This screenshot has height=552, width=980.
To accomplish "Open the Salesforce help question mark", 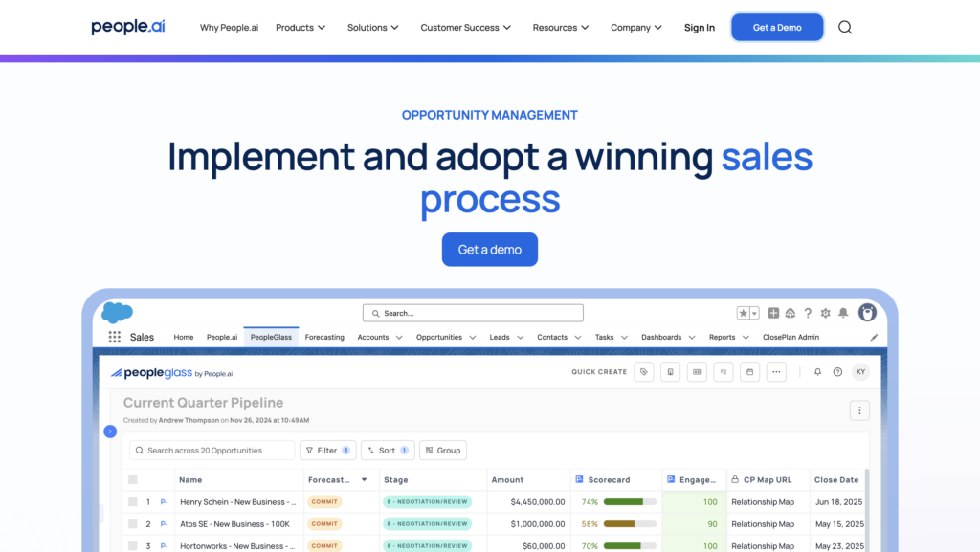I will point(808,313).
